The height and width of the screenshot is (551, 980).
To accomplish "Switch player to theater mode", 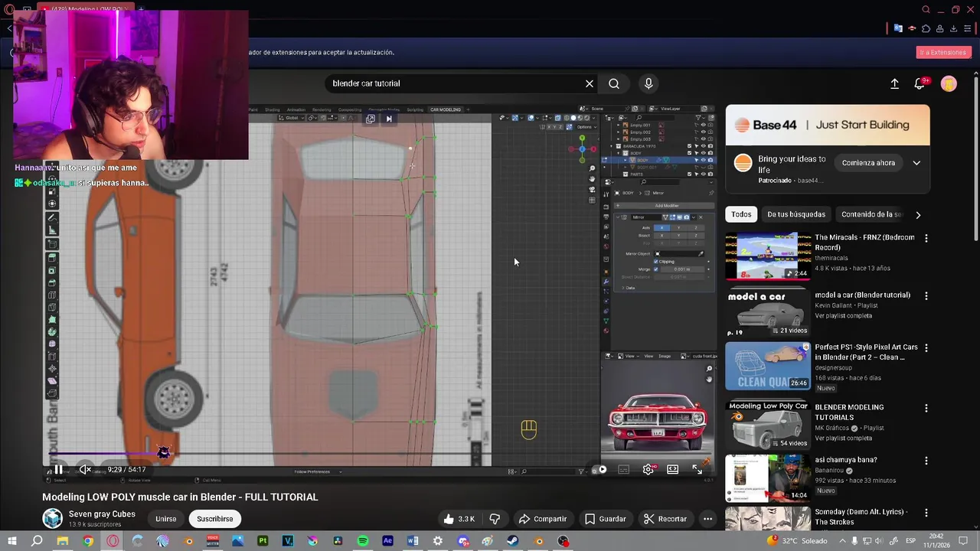I will [x=672, y=469].
